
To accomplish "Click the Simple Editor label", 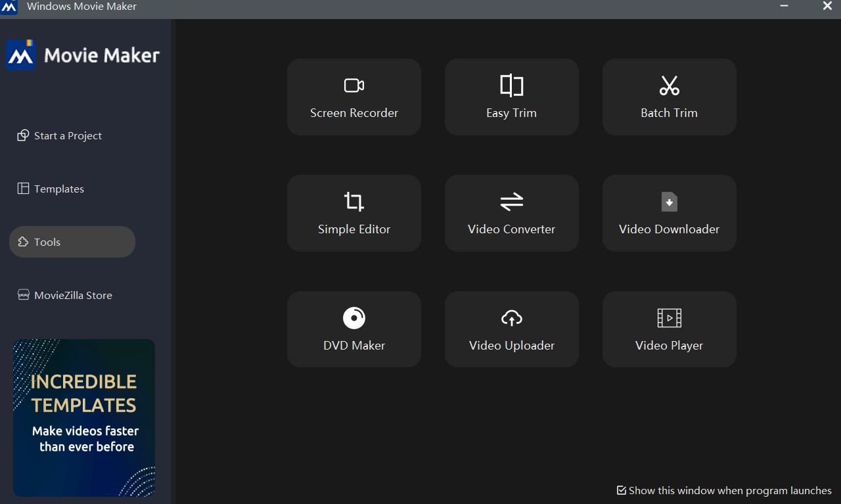I will 354,229.
